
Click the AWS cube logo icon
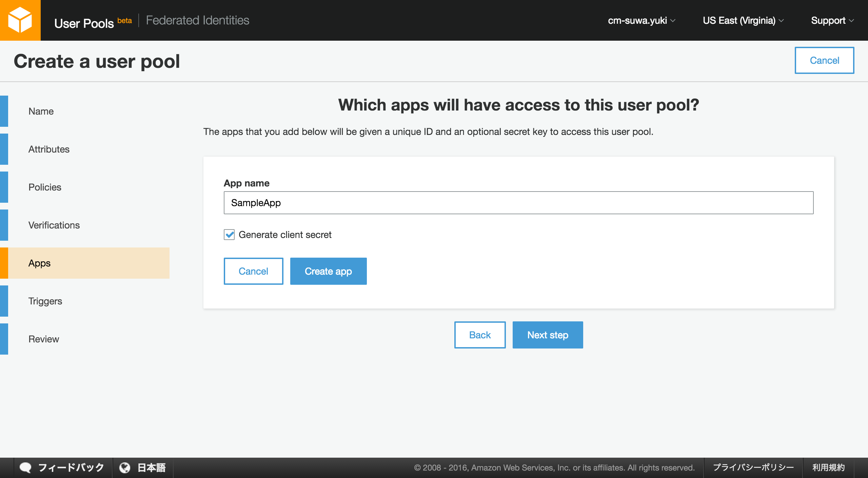pyautogui.click(x=20, y=20)
